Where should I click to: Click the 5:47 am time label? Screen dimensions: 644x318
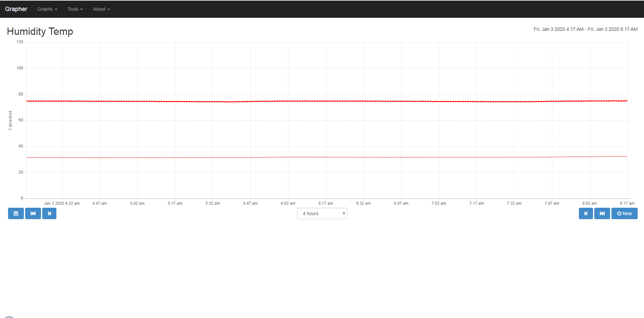click(x=250, y=203)
